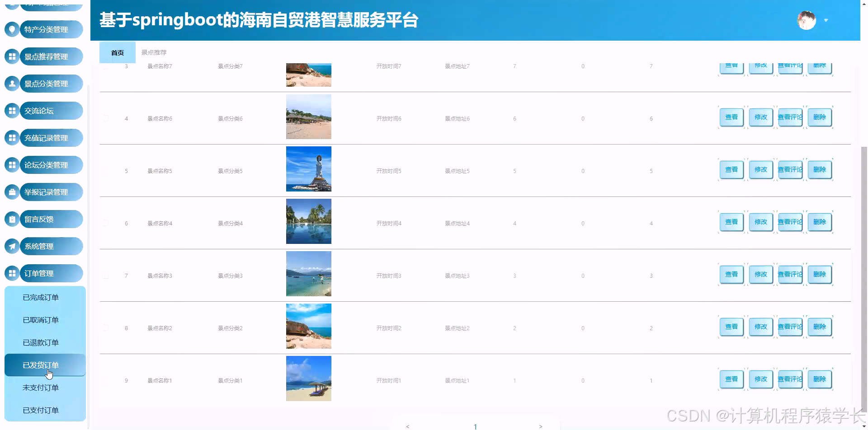The image size is (868, 430).
Task: Click the 景点分类管理 user icon
Action: tap(12, 84)
